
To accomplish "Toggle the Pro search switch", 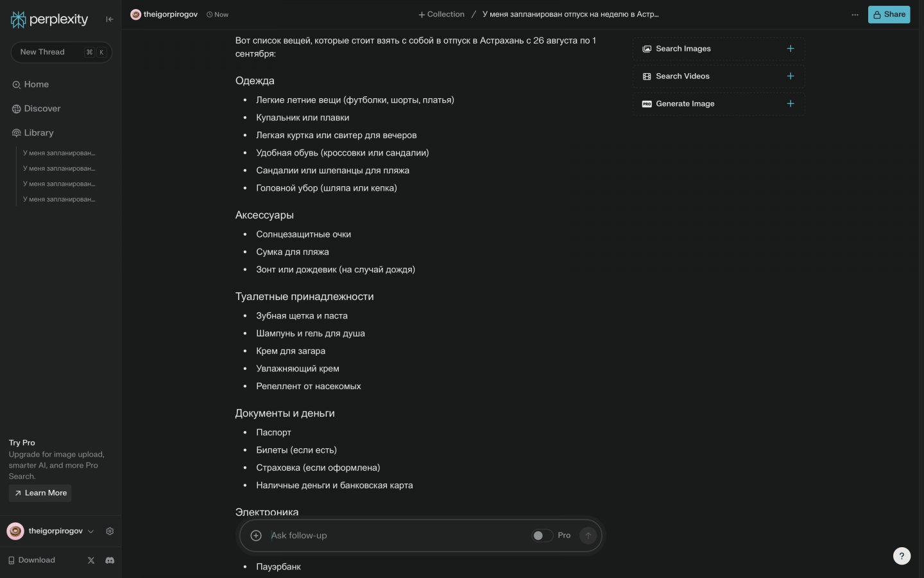I will 542,536.
